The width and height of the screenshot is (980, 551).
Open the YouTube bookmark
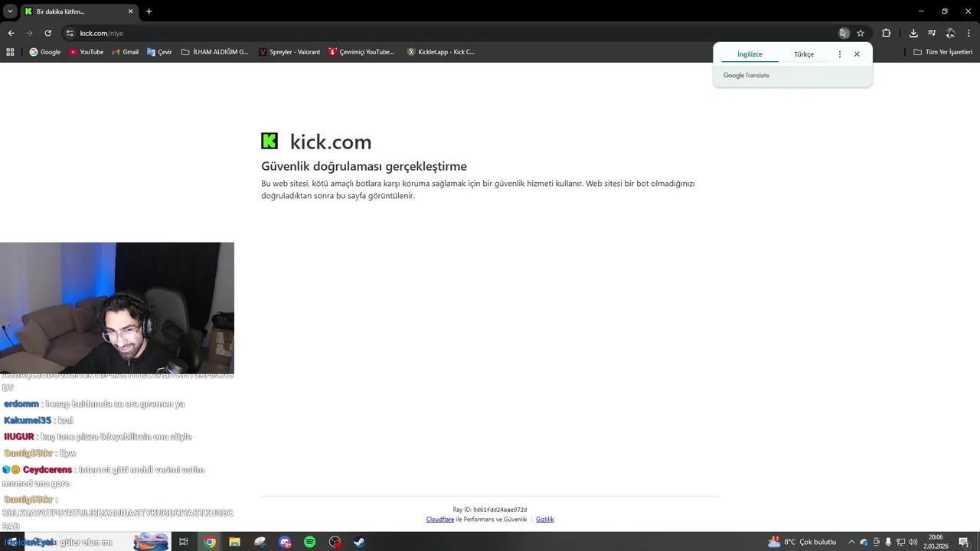tap(87, 52)
